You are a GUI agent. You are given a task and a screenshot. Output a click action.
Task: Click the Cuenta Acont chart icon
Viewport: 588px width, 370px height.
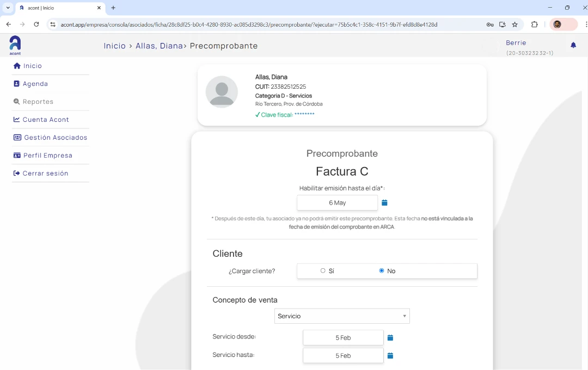(x=16, y=119)
